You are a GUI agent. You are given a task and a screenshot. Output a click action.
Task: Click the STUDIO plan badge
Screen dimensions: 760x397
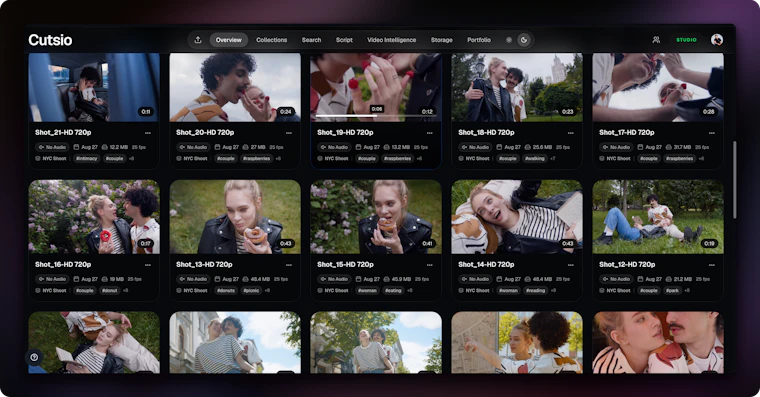click(x=686, y=40)
